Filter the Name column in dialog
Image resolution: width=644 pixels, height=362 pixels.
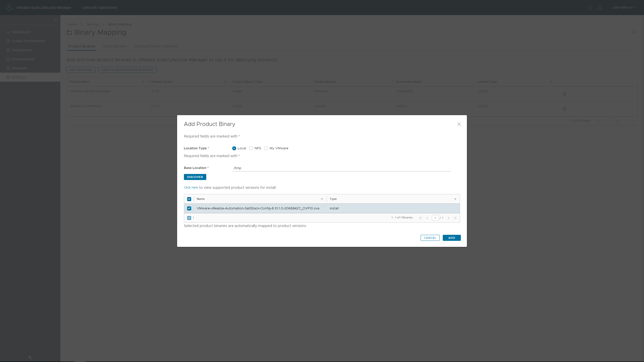[322, 199]
